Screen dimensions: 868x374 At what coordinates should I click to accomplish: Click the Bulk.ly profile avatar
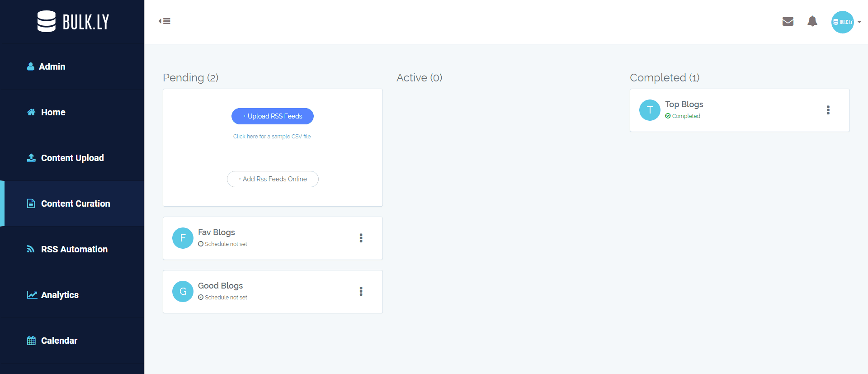click(843, 22)
